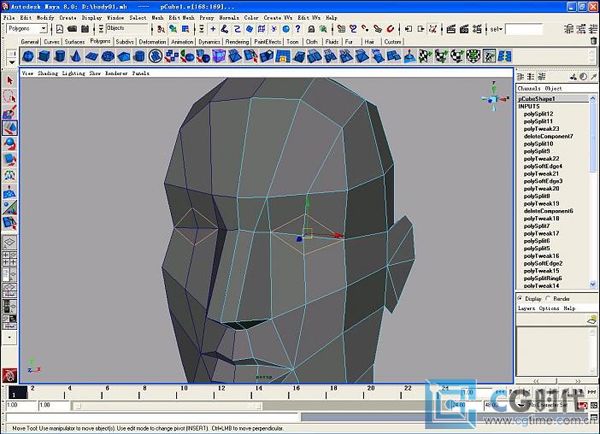Select the Display radio button
Image resolution: width=600 pixels, height=434 pixels.
520,298
